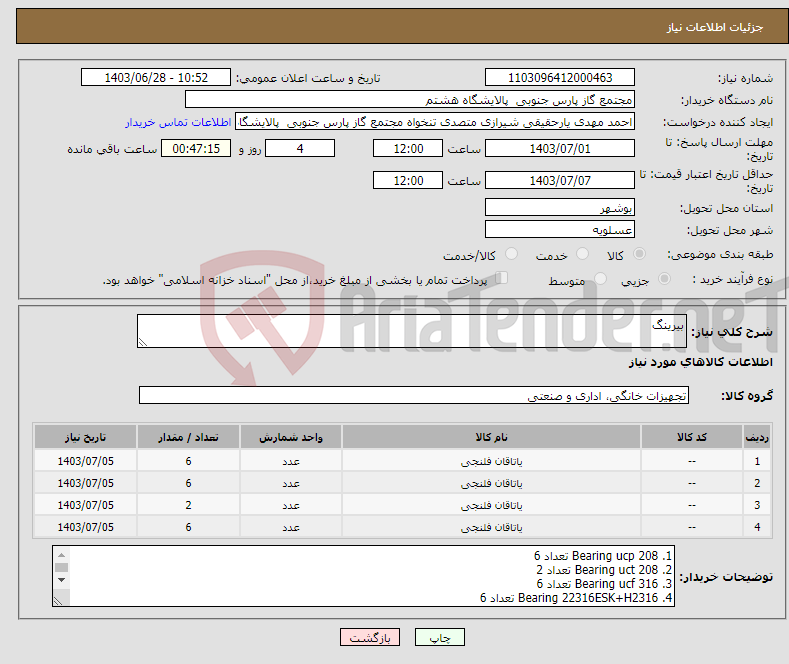The width and height of the screenshot is (789, 664).
Task: Select the متوسط purchase type radio
Action: click(x=600, y=278)
